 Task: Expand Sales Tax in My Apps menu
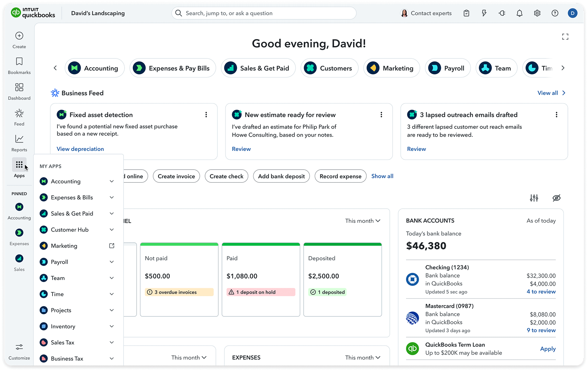pos(112,342)
